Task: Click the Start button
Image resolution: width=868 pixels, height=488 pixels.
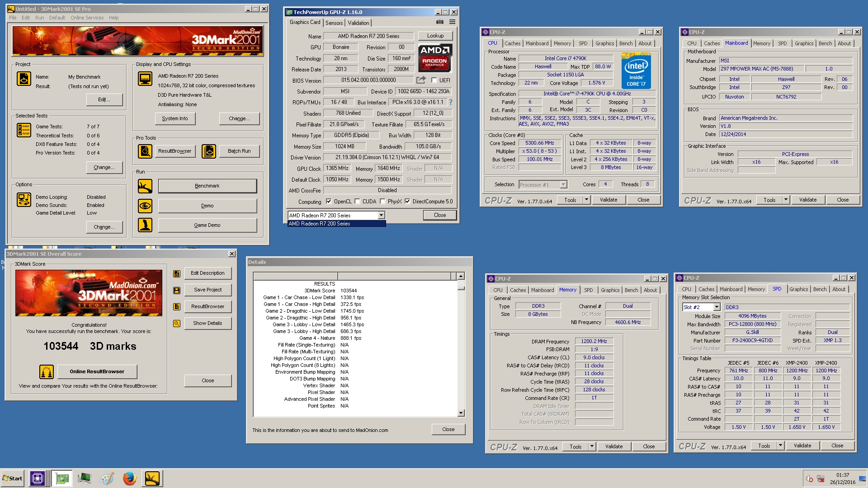Action: (x=13, y=479)
